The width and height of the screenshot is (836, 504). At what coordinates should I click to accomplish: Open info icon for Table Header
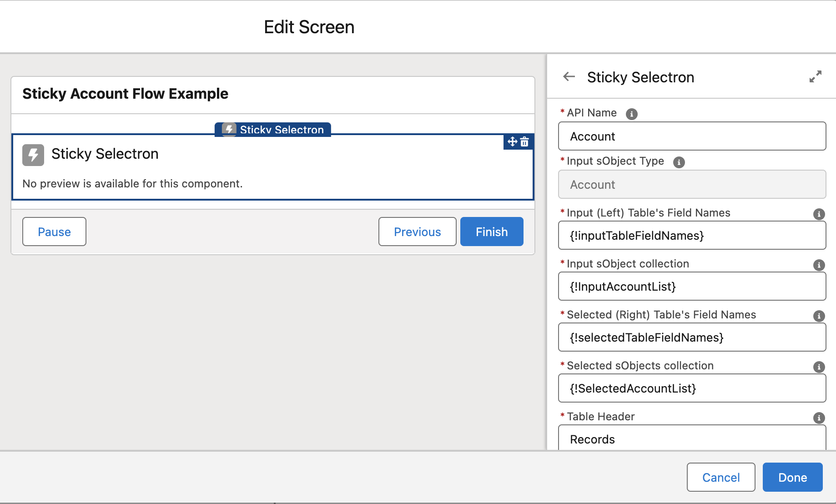tap(819, 418)
